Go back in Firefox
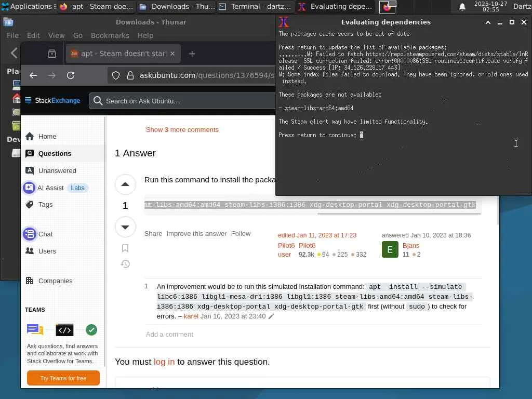The image size is (532, 399). [33, 75]
